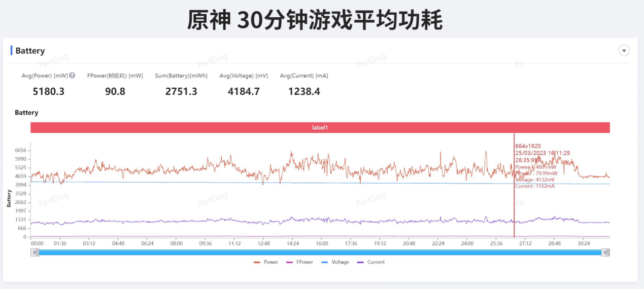
Task: Click the tooltip text Voltage: 4132mV
Action: click(535, 179)
